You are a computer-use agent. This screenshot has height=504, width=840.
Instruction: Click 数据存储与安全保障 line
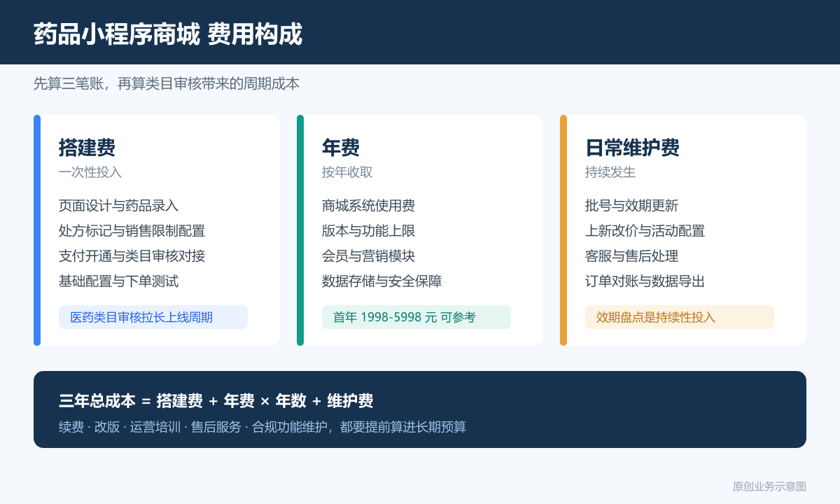point(382,281)
